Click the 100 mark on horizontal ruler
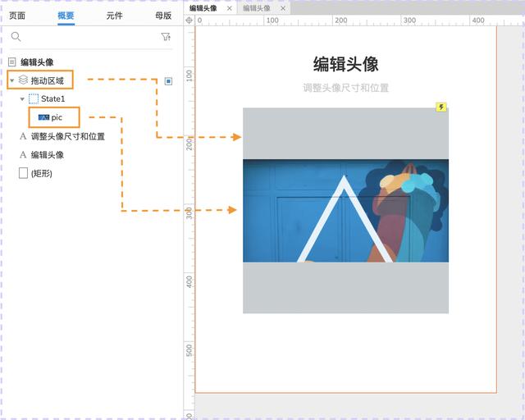This screenshot has height=420, width=525. (272, 20)
